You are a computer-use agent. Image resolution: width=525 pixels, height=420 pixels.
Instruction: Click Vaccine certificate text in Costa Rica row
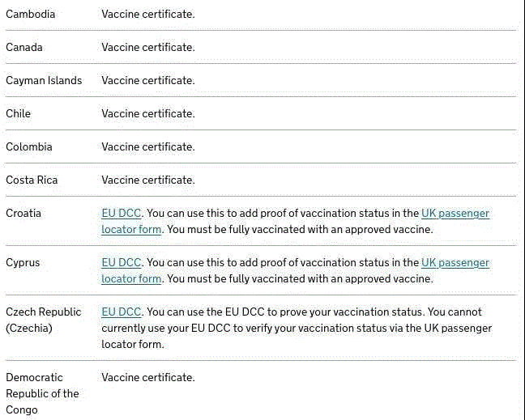click(148, 180)
